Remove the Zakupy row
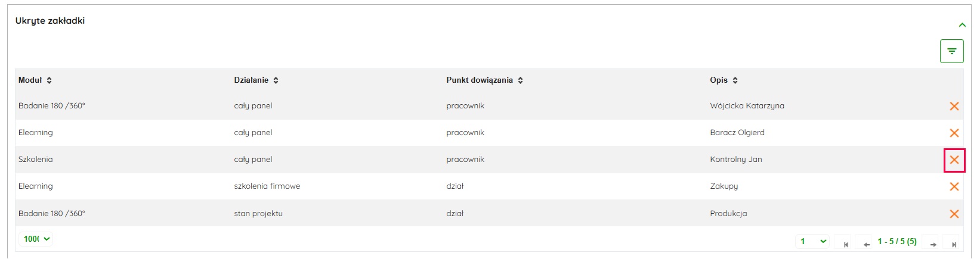This screenshot has width=980, height=259. (954, 186)
